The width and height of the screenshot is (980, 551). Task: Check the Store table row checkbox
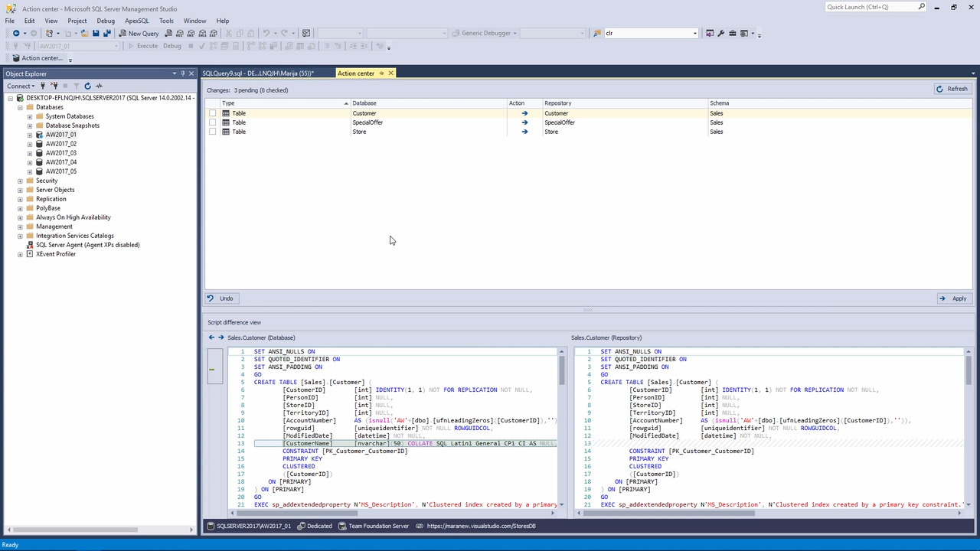pyautogui.click(x=213, y=132)
